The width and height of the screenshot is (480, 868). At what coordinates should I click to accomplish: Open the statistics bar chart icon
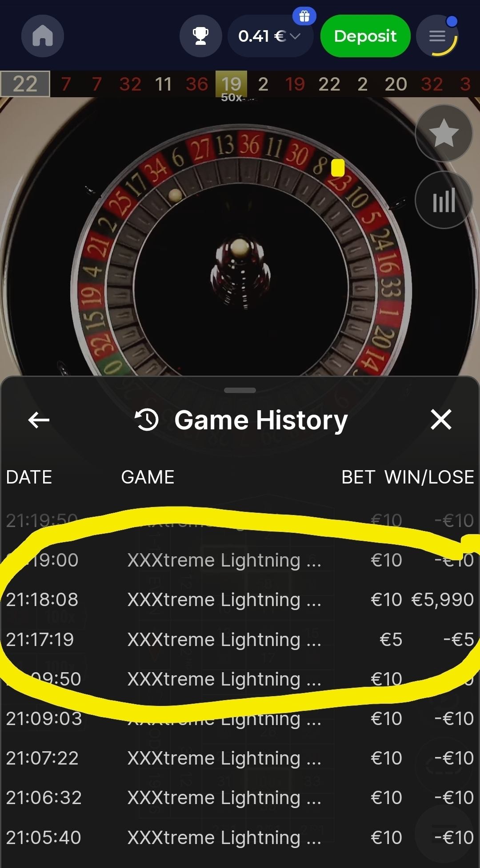[x=444, y=200]
